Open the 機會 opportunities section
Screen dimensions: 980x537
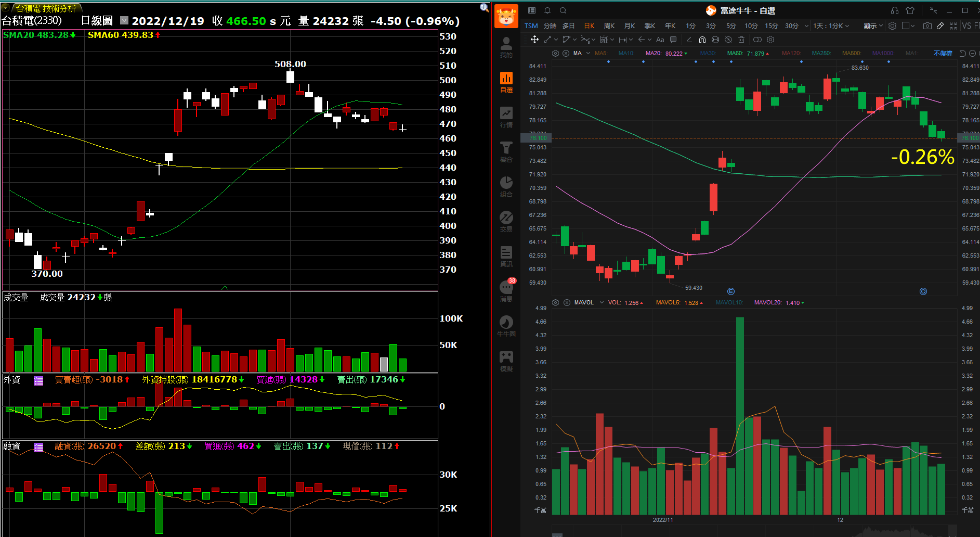coord(506,151)
